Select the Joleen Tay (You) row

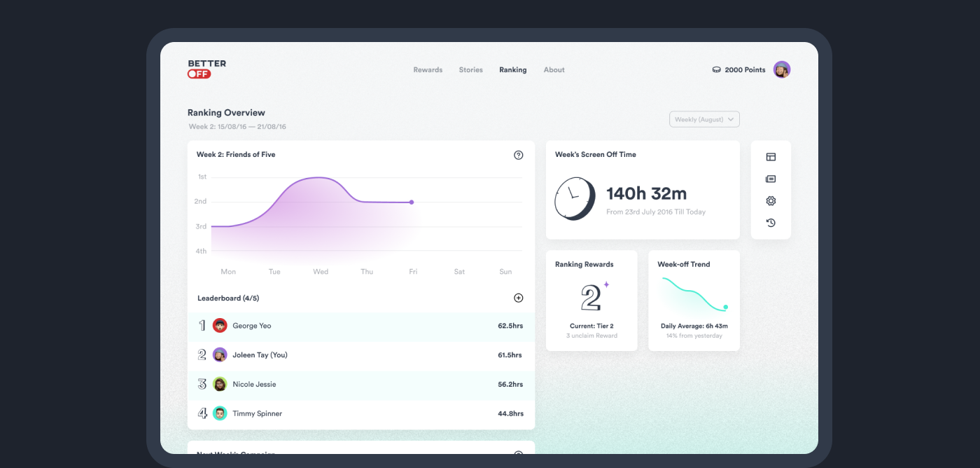tap(361, 355)
